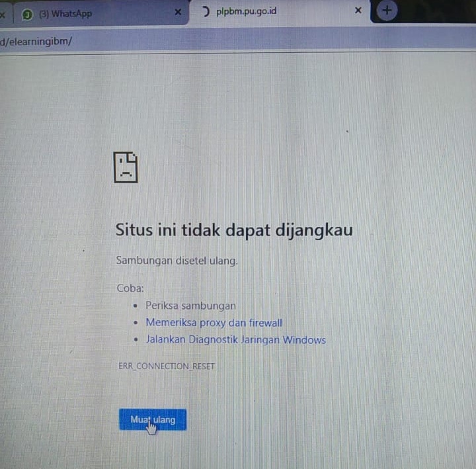The width and height of the screenshot is (476, 469).
Task: Close the partially hidden leftmost tab
Action: tap(3, 13)
